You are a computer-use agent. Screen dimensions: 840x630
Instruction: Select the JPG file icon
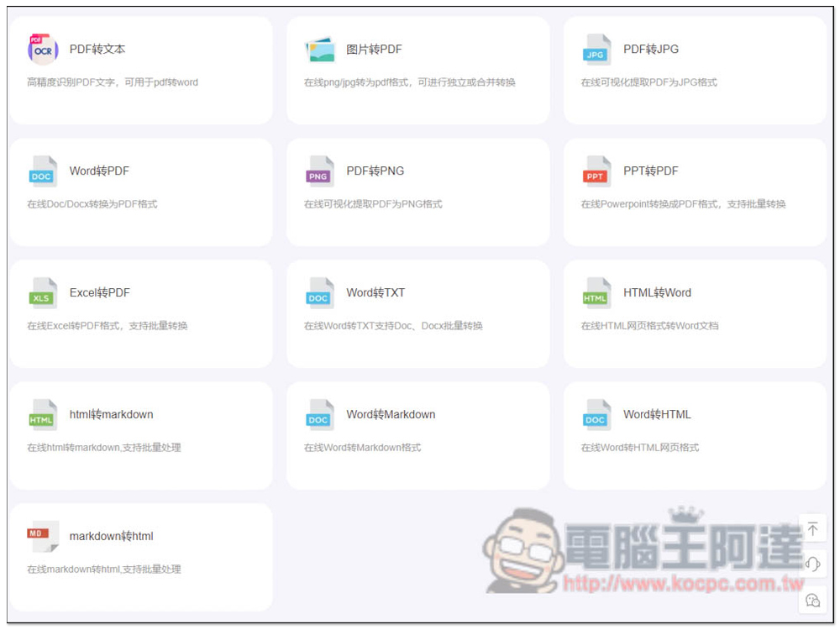pyautogui.click(x=596, y=50)
